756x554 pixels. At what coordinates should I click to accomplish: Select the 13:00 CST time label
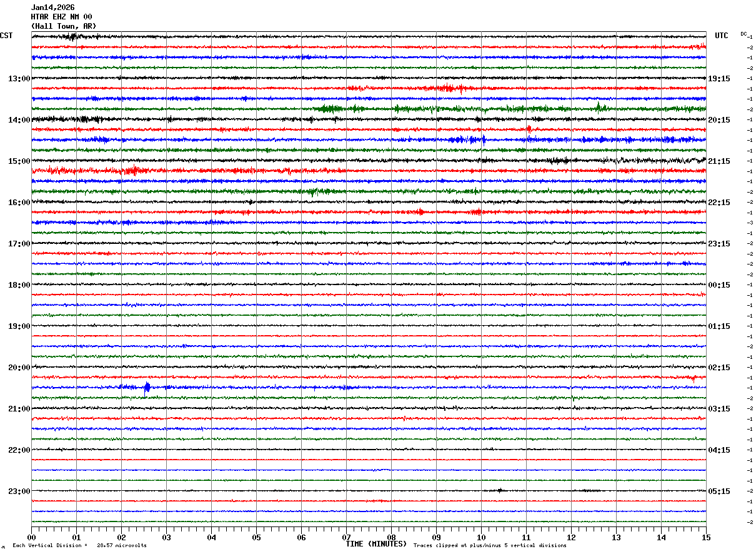[19, 79]
